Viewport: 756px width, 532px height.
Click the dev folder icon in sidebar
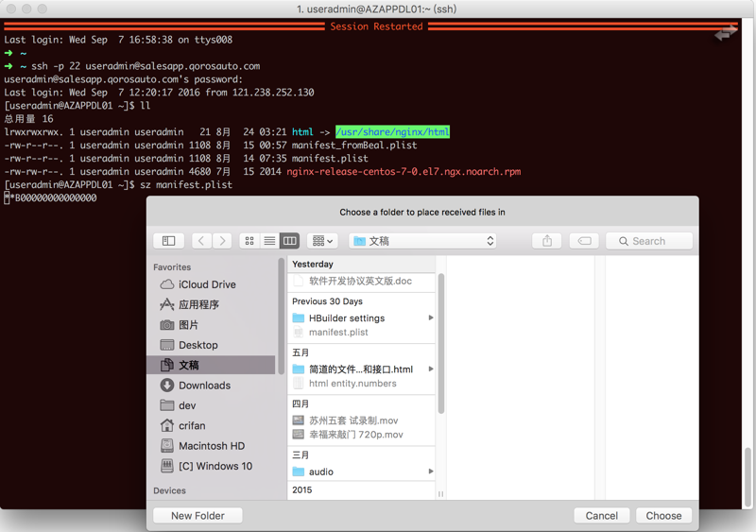click(x=167, y=405)
